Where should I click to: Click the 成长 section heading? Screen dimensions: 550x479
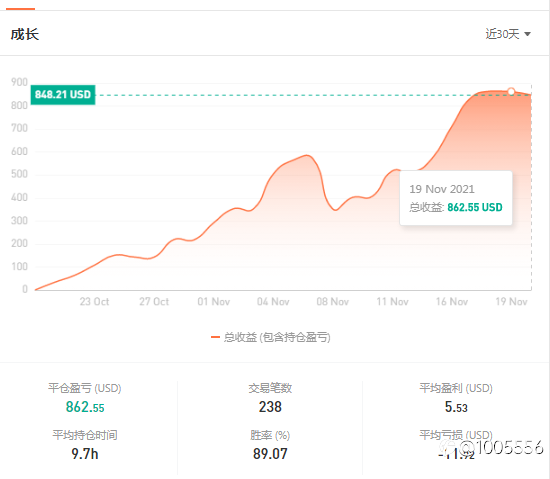coord(25,34)
